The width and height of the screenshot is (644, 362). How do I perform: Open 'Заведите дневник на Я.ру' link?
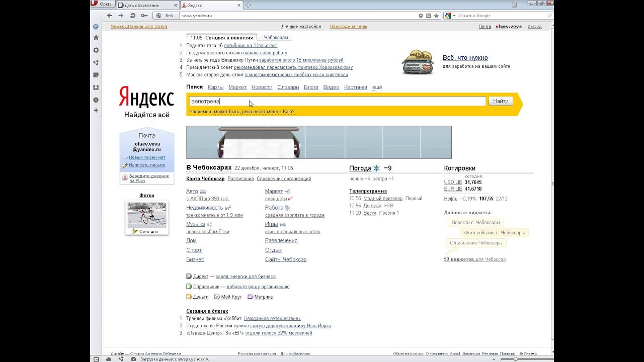pos(149,178)
